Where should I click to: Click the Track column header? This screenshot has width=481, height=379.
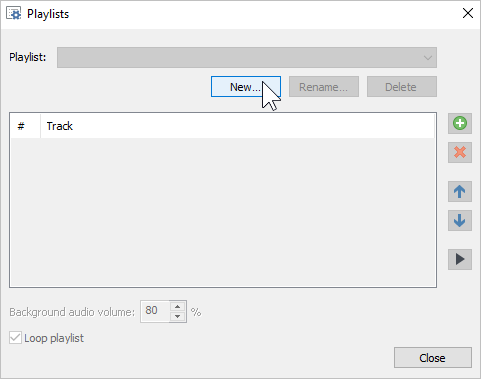[237, 126]
